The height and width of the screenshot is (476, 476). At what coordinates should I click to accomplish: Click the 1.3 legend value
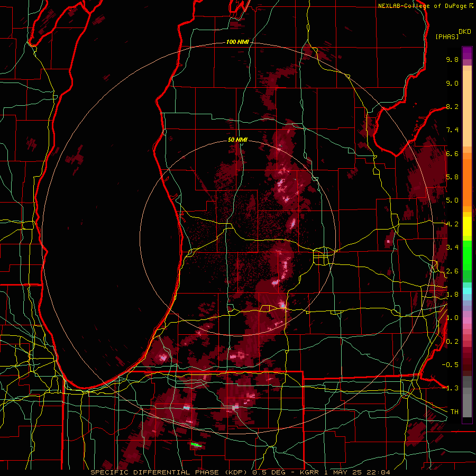452,388
